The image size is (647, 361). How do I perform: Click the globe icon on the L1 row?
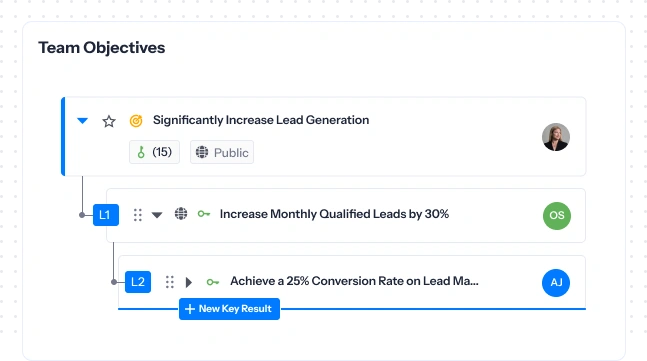181,214
